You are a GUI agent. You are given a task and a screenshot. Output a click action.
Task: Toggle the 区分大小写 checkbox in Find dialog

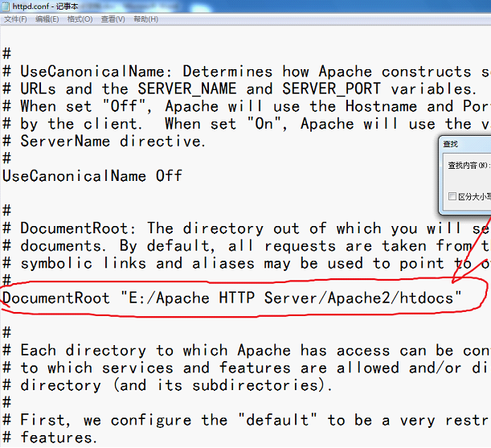452,196
